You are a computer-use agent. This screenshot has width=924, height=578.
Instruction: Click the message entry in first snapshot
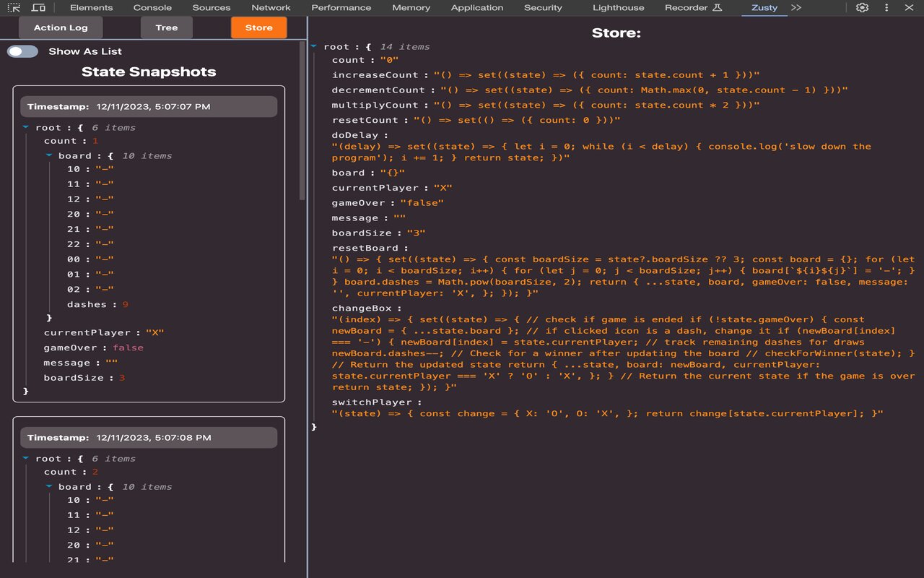[x=80, y=363]
